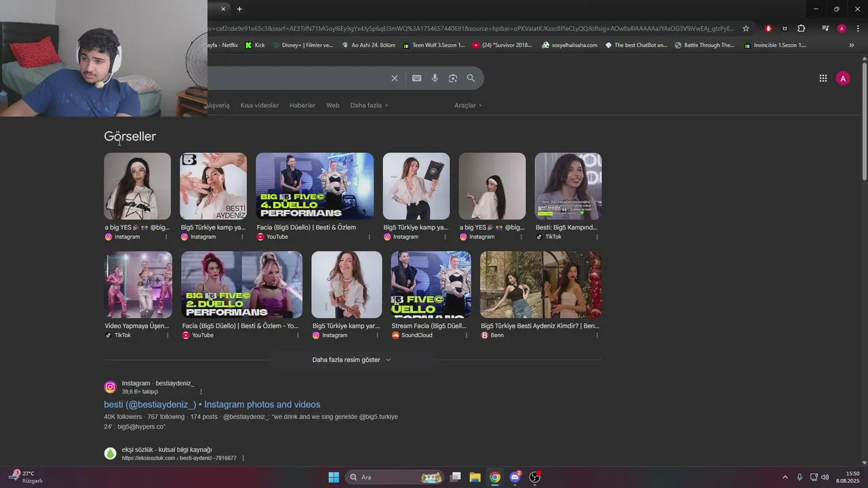This screenshot has height=488, width=868.
Task: Open the Araçlar tools dropdown
Action: 468,105
